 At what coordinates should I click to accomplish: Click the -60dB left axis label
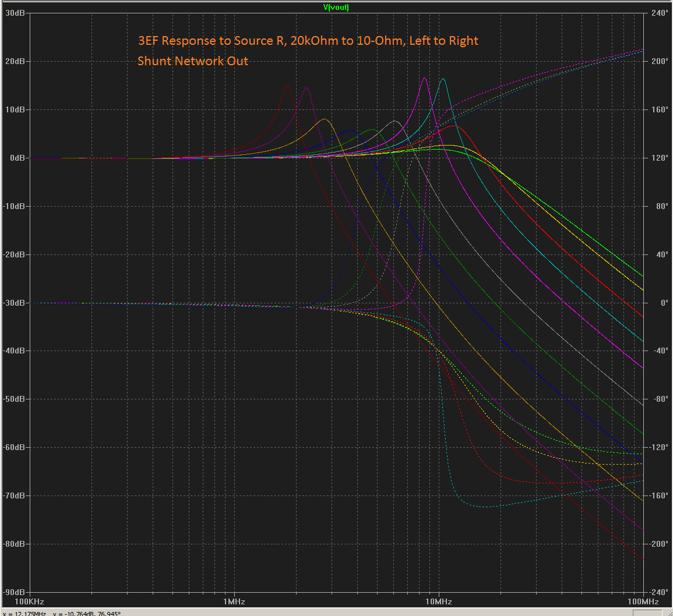point(14,447)
